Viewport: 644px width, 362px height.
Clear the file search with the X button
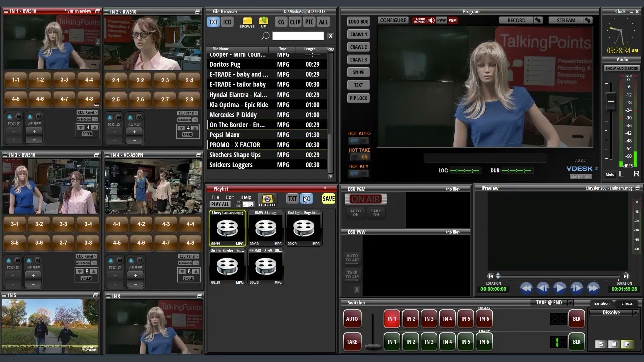point(330,36)
